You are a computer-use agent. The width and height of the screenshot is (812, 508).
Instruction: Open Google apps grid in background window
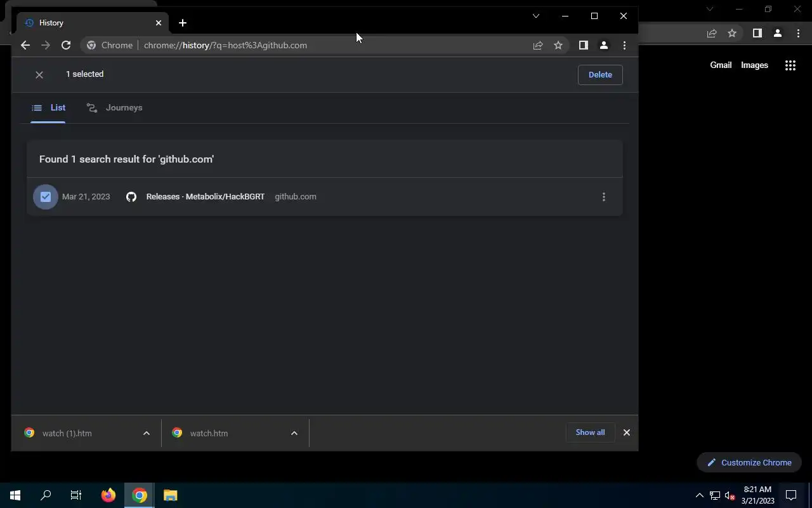[x=790, y=65]
